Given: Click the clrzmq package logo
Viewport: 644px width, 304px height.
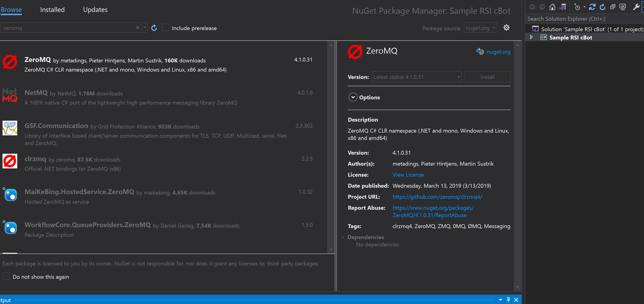Looking at the screenshot, I should click(10, 161).
